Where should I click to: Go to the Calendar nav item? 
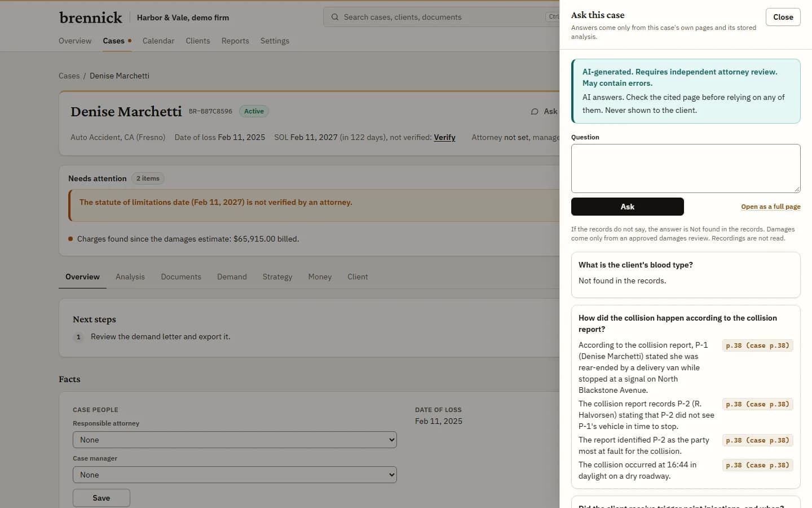(x=158, y=41)
